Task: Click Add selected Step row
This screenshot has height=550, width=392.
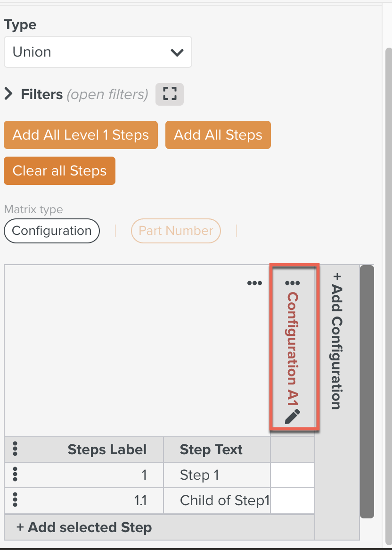Action: pyautogui.click(x=85, y=527)
